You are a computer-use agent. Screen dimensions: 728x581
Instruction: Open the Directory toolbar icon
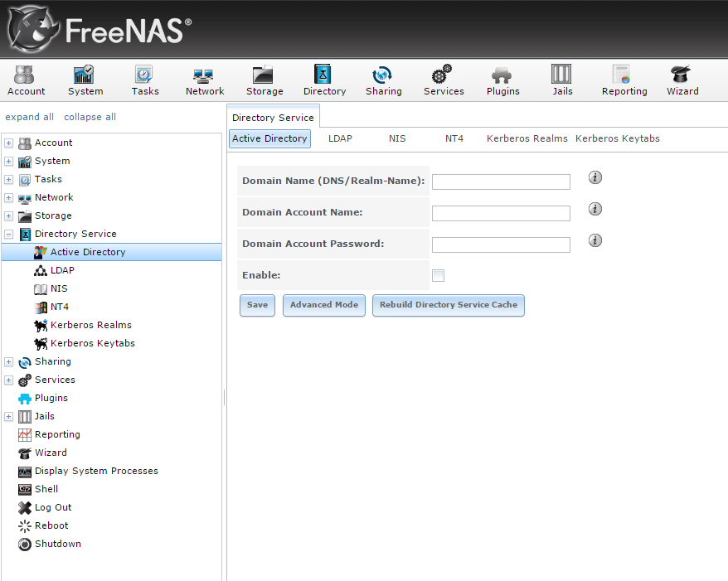(x=324, y=80)
